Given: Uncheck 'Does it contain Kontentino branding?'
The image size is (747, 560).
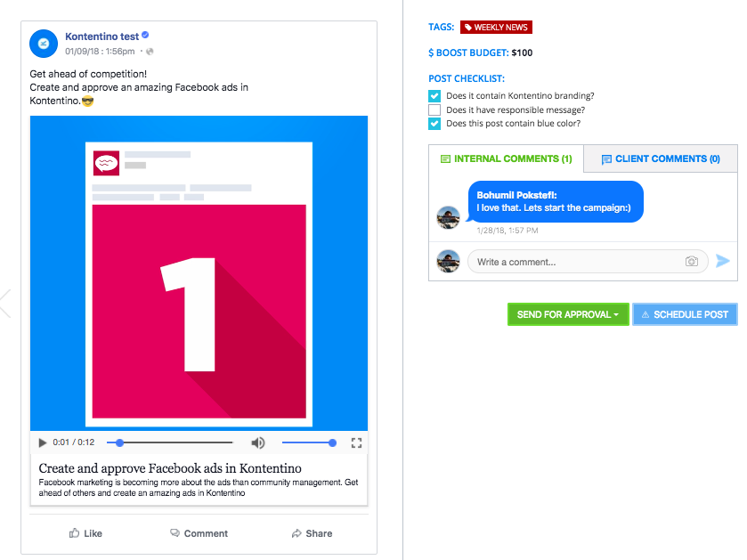Looking at the screenshot, I should [x=434, y=96].
